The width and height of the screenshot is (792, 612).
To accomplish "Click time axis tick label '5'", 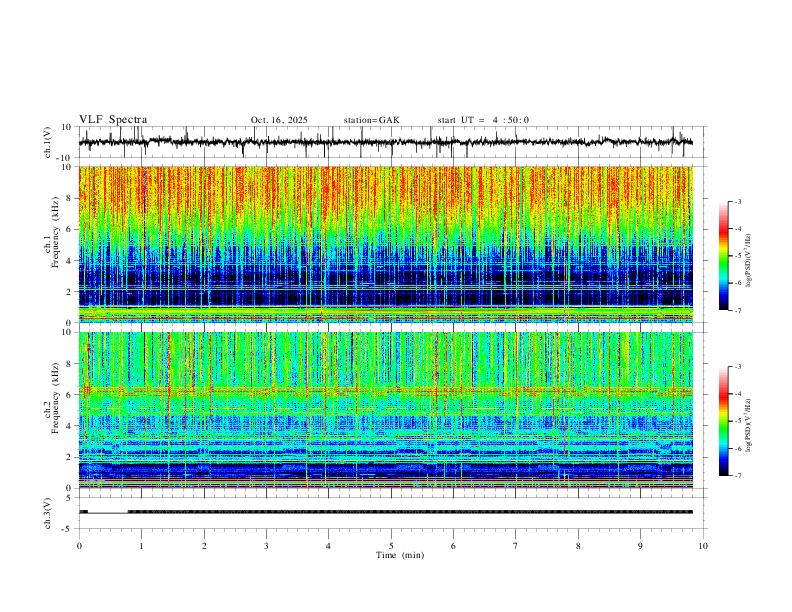I will pos(391,546).
